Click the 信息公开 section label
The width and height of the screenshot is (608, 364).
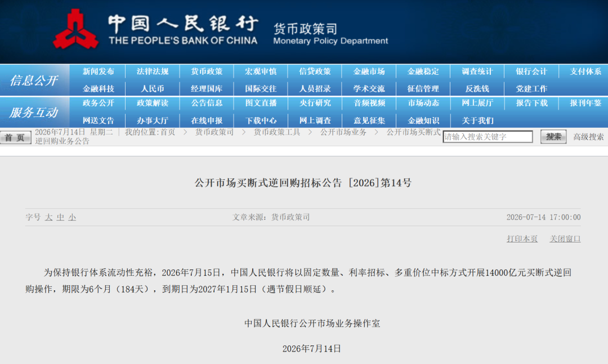pos(34,80)
